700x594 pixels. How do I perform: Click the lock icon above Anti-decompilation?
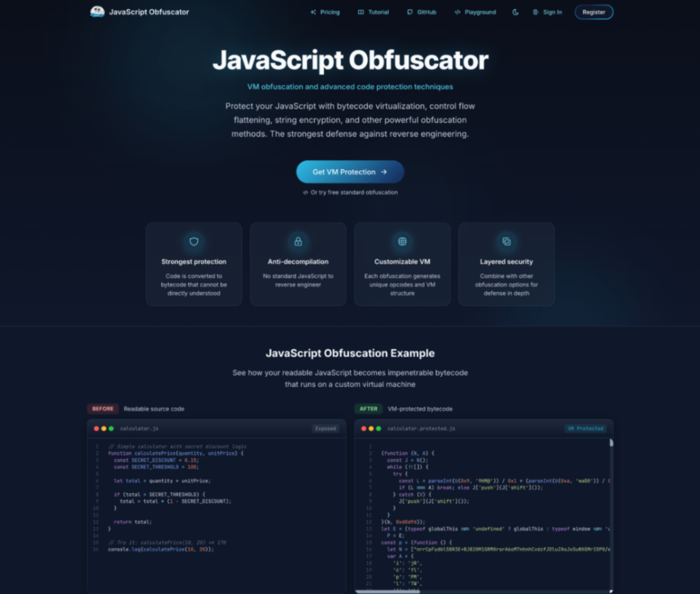pos(298,241)
